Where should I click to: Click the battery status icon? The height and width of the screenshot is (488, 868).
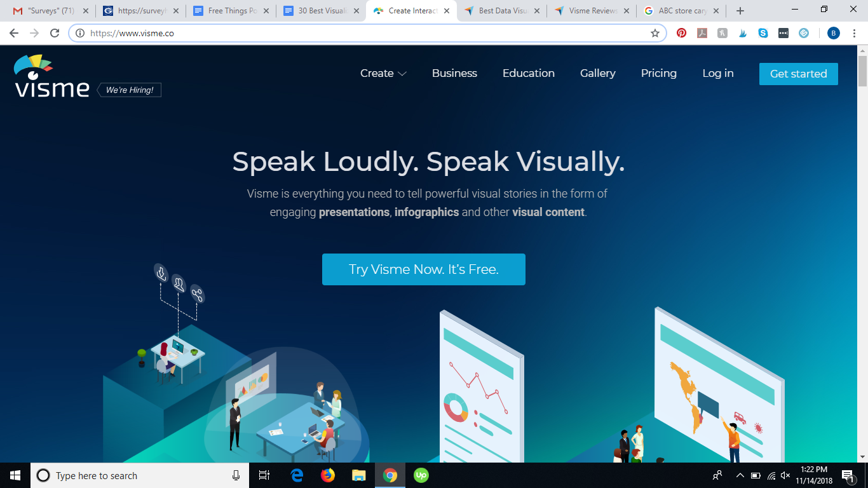pos(756,475)
